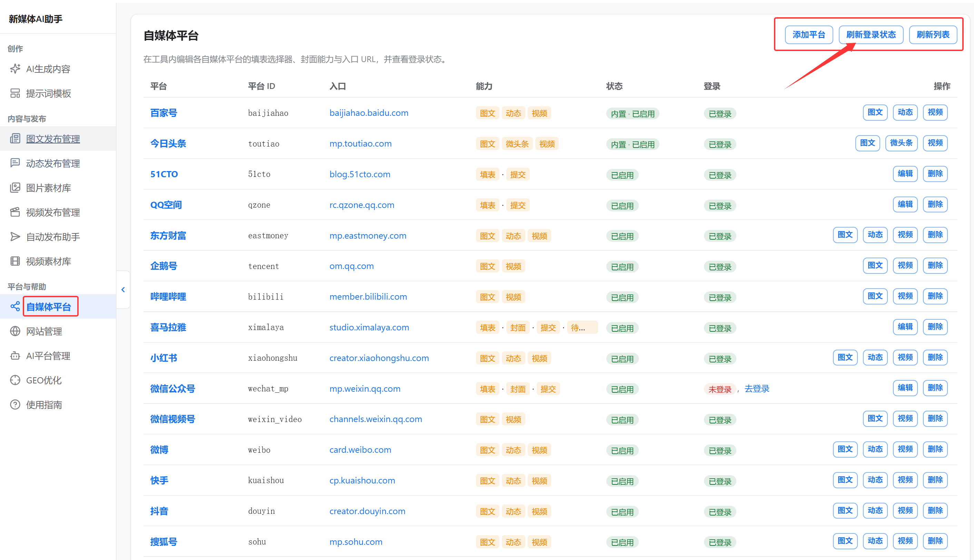Click the 图片素材库 image icon
Screen dimensions: 974x560
coord(15,188)
